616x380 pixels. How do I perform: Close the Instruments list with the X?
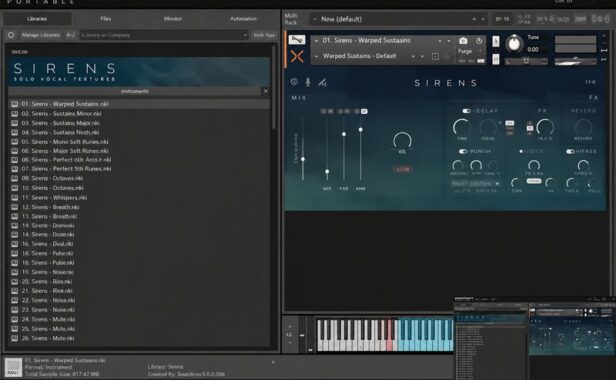pos(266,91)
